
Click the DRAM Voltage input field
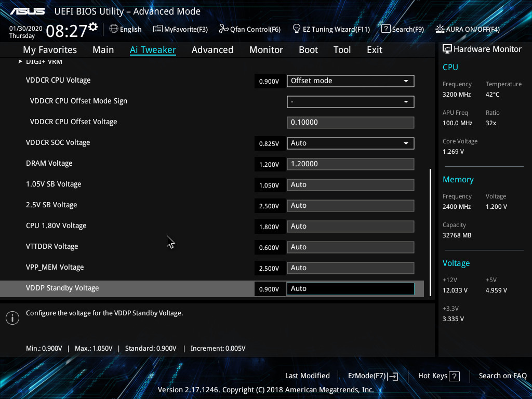[x=351, y=164]
